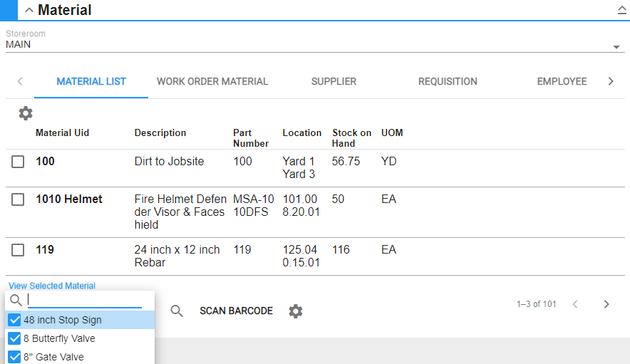
Task: Open the Supplier tab
Action: pos(334,81)
